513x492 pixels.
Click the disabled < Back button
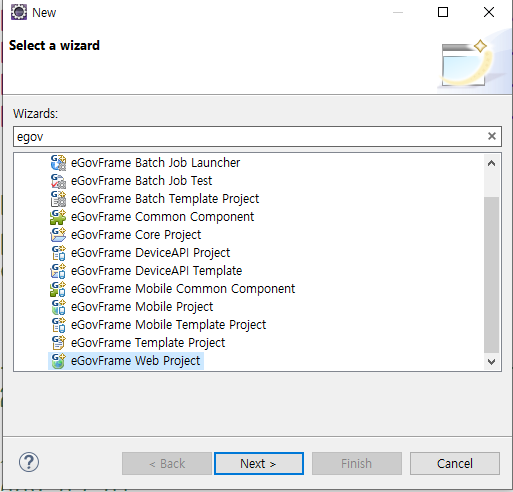(x=167, y=463)
